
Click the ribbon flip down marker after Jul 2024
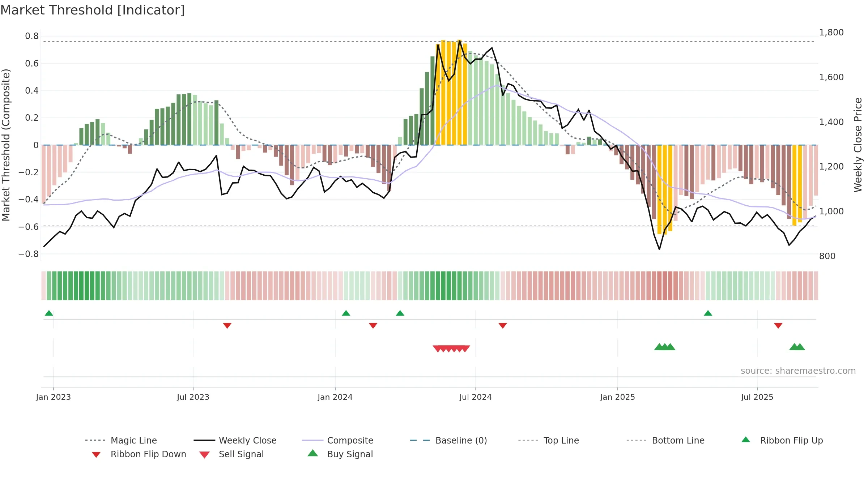pos(503,326)
